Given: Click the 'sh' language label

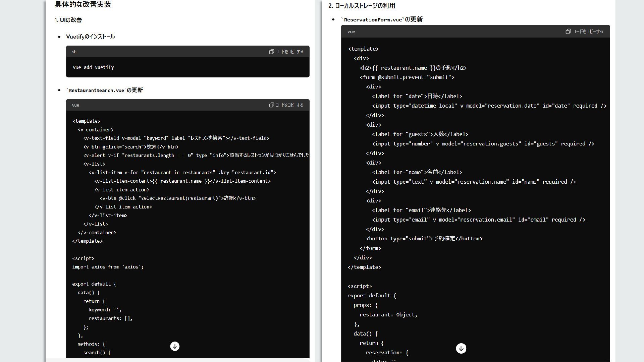Looking at the screenshot, I should tap(74, 52).
